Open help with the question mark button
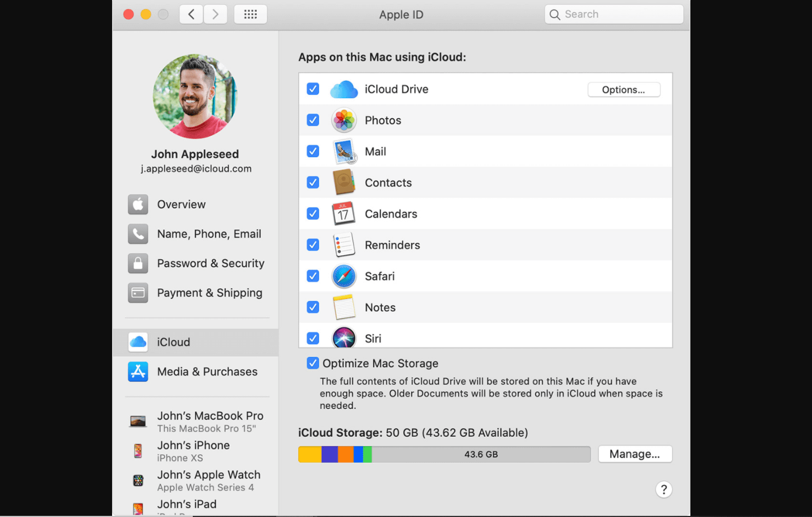 663,490
